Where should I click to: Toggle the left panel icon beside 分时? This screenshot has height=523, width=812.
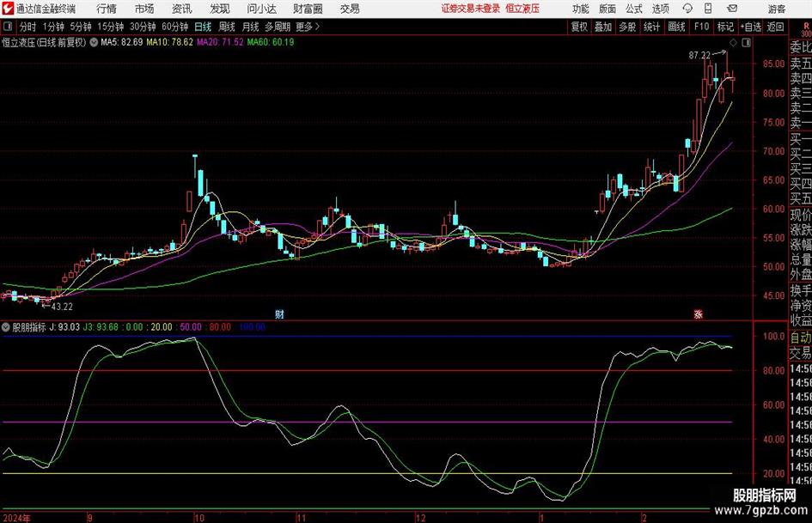click(x=8, y=27)
